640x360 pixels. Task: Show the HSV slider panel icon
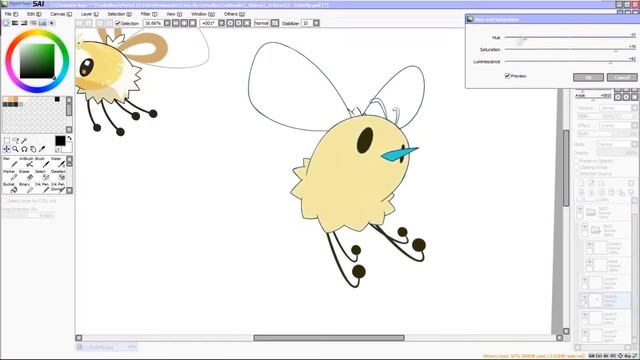tap(24, 23)
